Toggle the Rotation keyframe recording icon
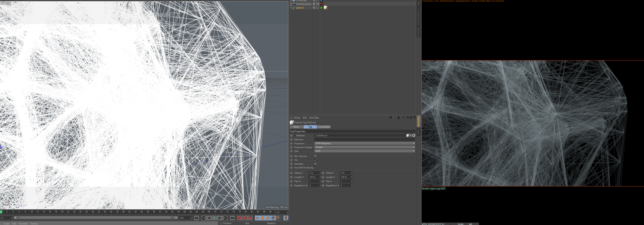Viewport: 644px width, 225px height. [x=268, y=218]
